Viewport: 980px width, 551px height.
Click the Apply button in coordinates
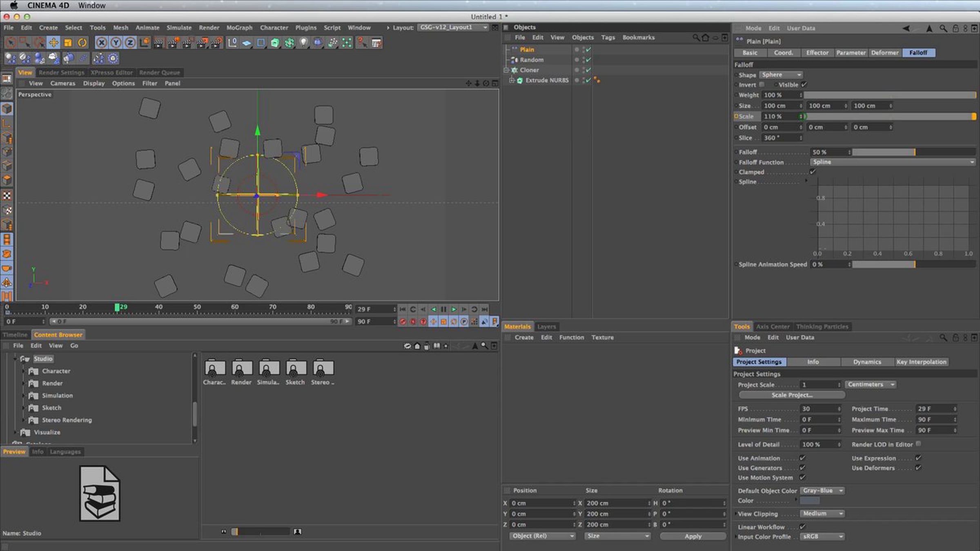[x=693, y=536]
